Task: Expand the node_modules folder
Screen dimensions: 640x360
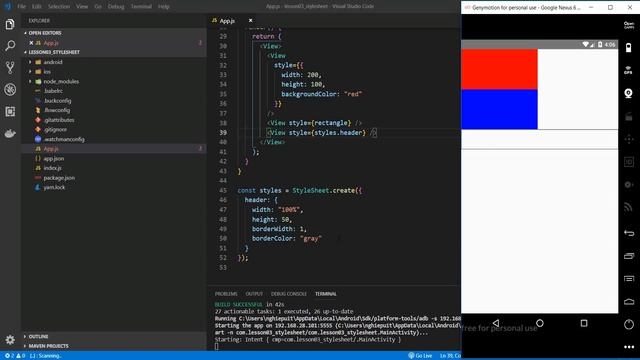Action: 61,82
